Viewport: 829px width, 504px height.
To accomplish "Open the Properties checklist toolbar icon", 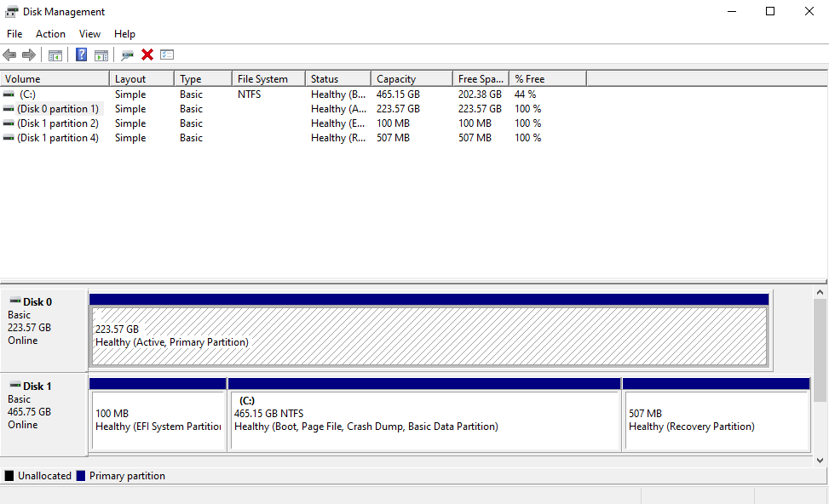I will pyautogui.click(x=167, y=54).
